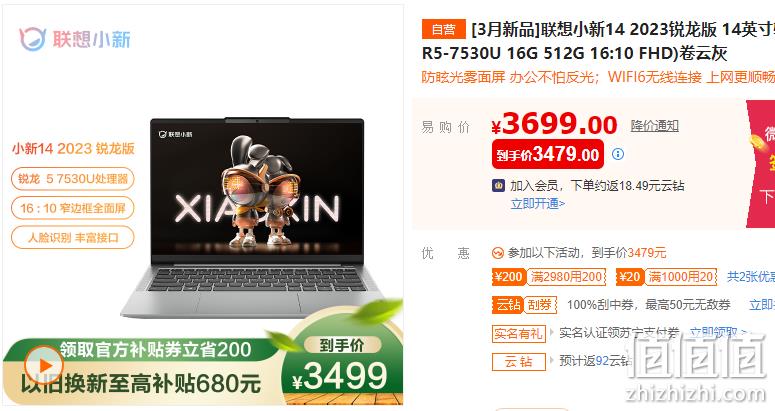Click the ¥20 coupon tag
Image resolution: width=775 pixels, height=411 pixels.
(x=666, y=277)
